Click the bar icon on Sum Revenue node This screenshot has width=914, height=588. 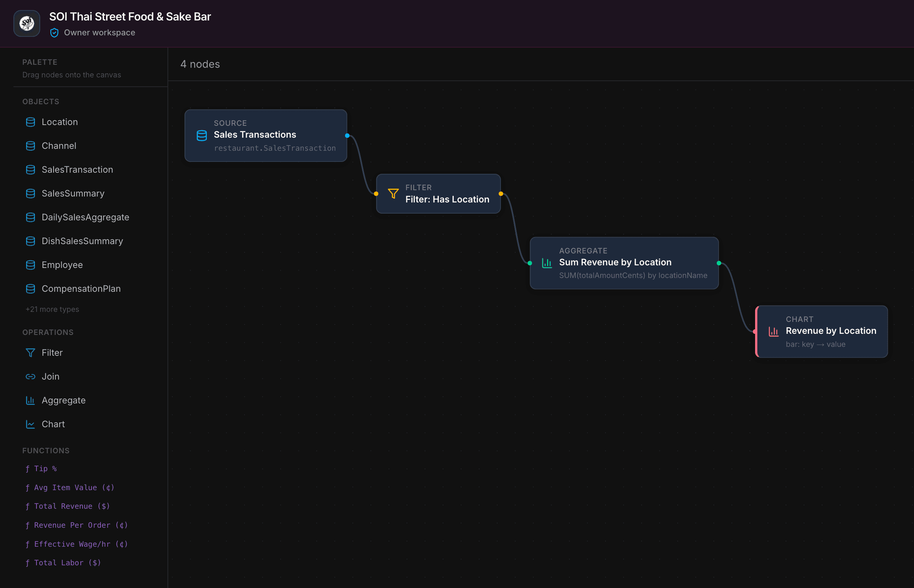pos(547,263)
